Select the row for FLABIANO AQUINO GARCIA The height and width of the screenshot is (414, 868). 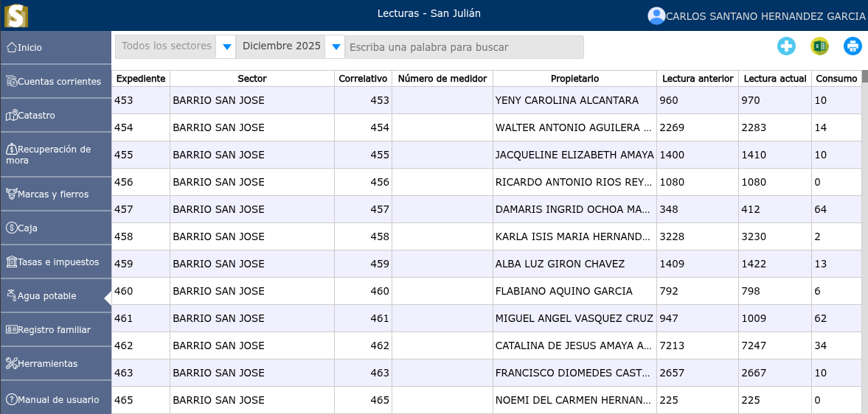563,291
